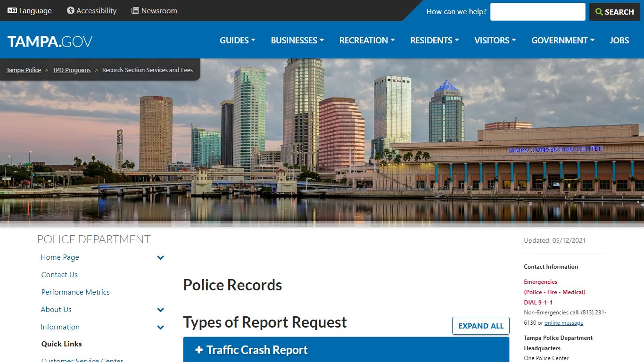Click 'Records Section Services and Fees' breadcrumb text
This screenshot has height=362, width=644.
148,70
